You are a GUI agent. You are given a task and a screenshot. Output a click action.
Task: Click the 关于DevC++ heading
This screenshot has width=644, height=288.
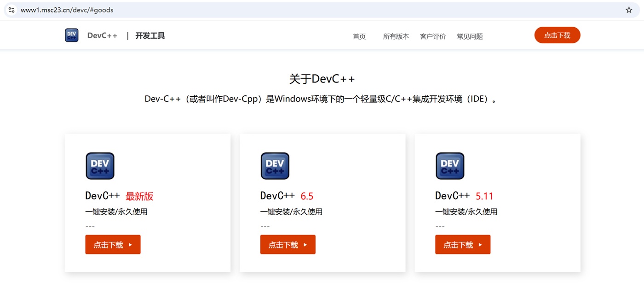coord(322,79)
